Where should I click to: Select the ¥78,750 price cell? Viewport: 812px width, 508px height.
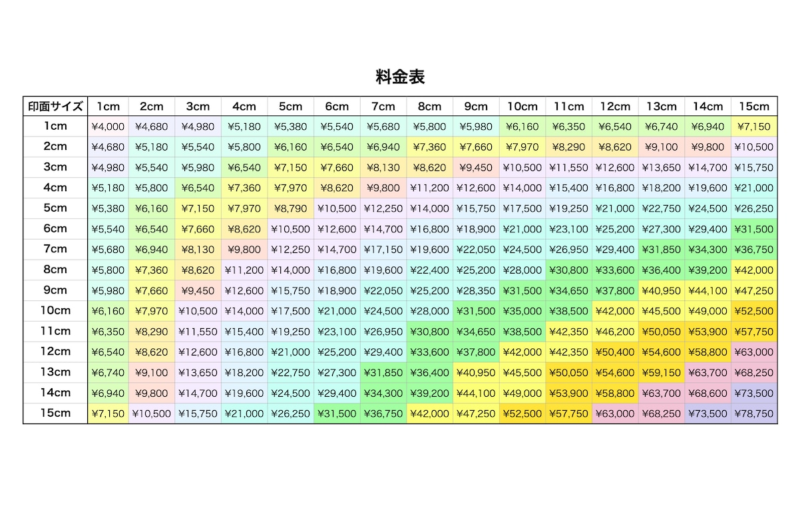(x=754, y=413)
